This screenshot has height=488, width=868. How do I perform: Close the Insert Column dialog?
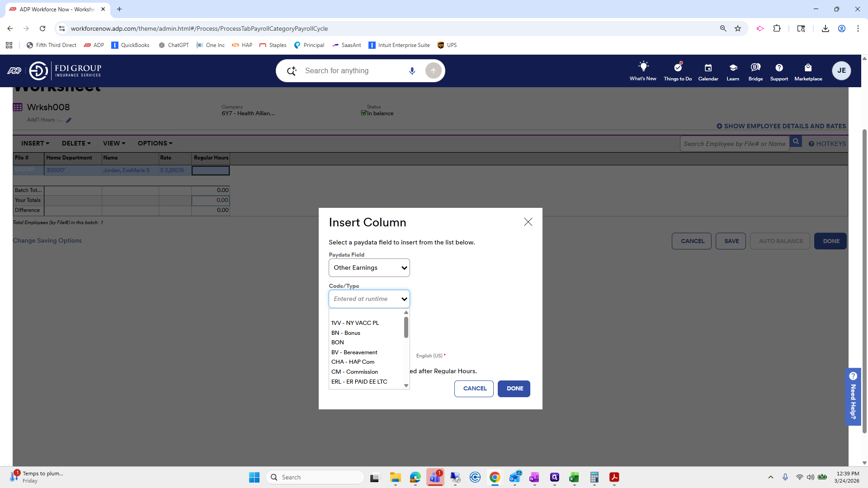pyautogui.click(x=528, y=222)
